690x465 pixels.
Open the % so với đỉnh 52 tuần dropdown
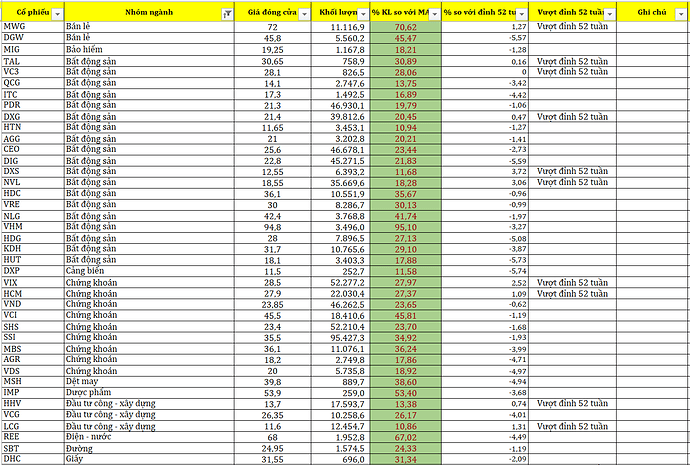[522, 14]
